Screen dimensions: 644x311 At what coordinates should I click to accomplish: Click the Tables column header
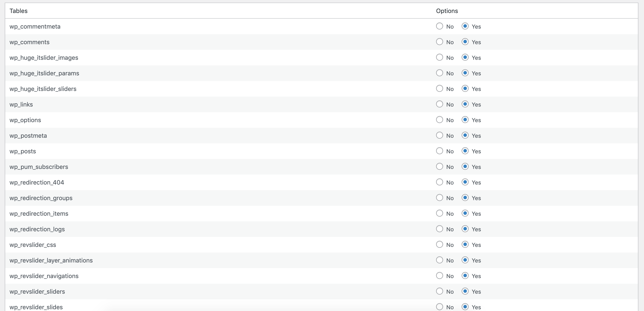[18, 11]
